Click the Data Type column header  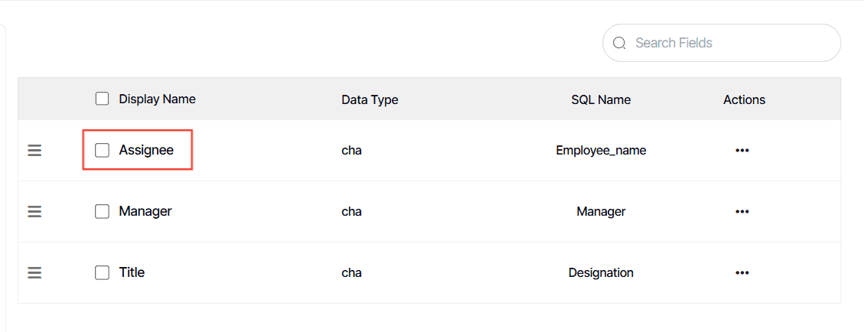point(370,99)
